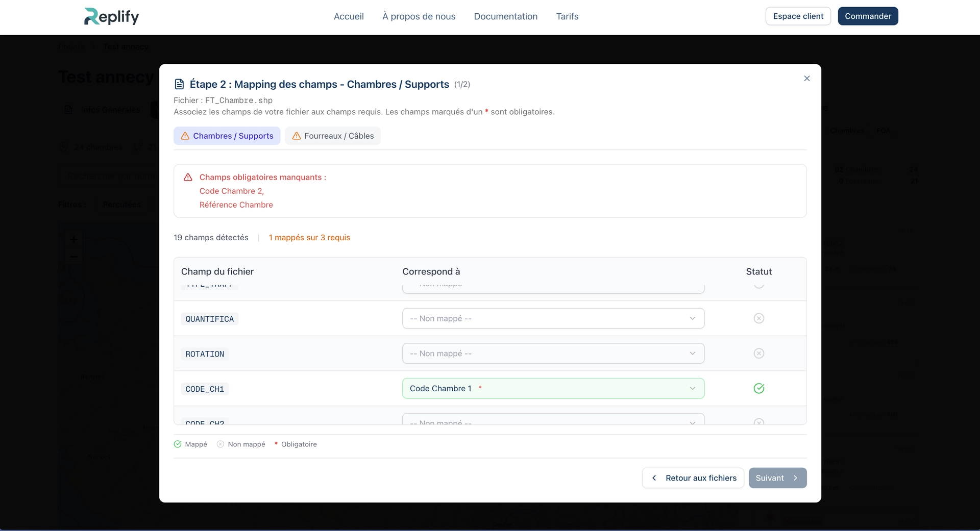Go to the Tarifs page
Screen dimensions: 980x531
567,16
